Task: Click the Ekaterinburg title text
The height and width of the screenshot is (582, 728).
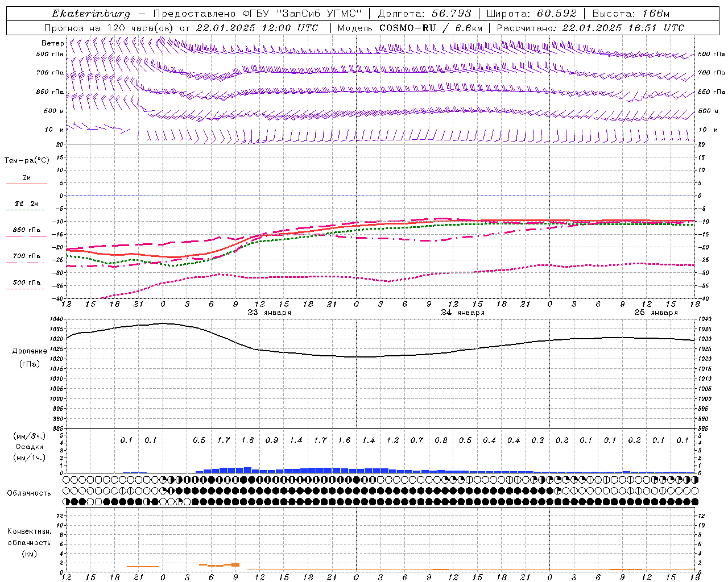Action: point(91,14)
